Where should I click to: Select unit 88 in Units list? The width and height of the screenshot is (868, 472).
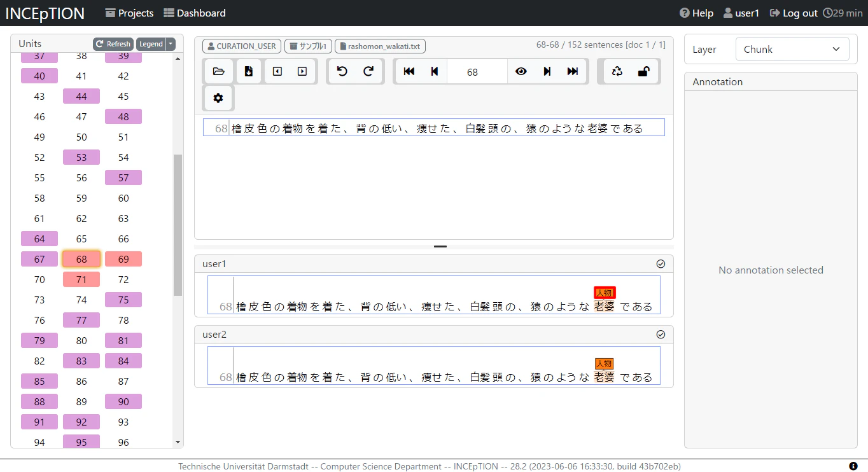point(39,401)
